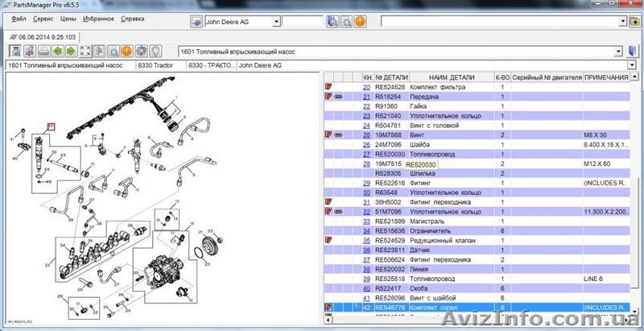Screen dimensions: 644x331
Task: Select the 06.06.2014 9:25.103 tab
Action: (x=44, y=37)
